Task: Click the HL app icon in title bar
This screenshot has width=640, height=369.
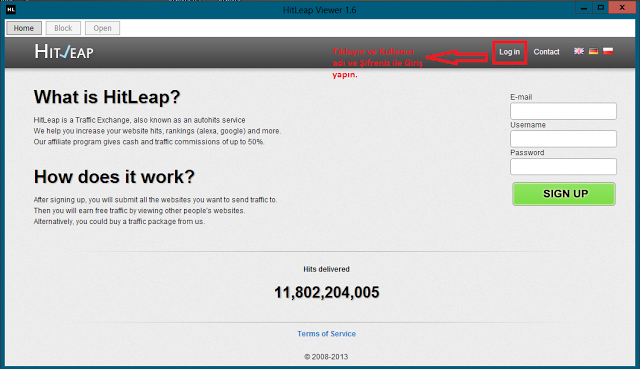Action: pyautogui.click(x=11, y=9)
